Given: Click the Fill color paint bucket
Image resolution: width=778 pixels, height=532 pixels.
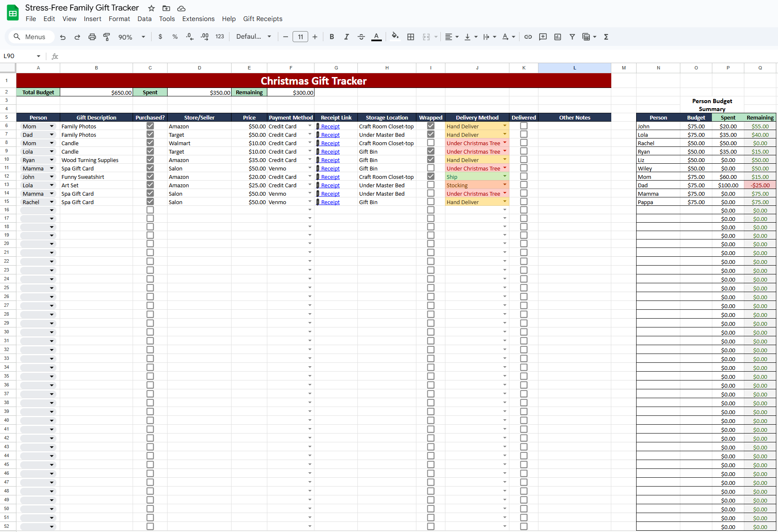Looking at the screenshot, I should 394,37.
